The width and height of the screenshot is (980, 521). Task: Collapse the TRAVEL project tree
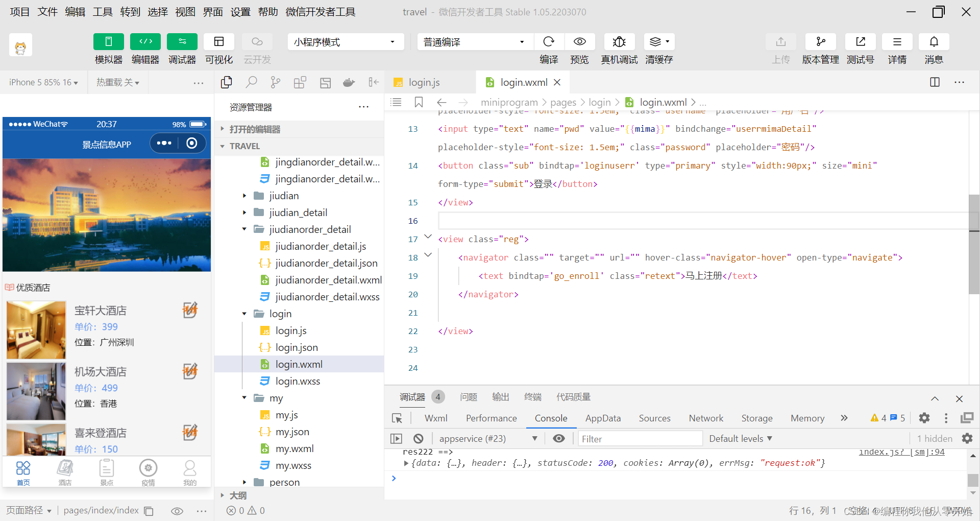point(299,146)
